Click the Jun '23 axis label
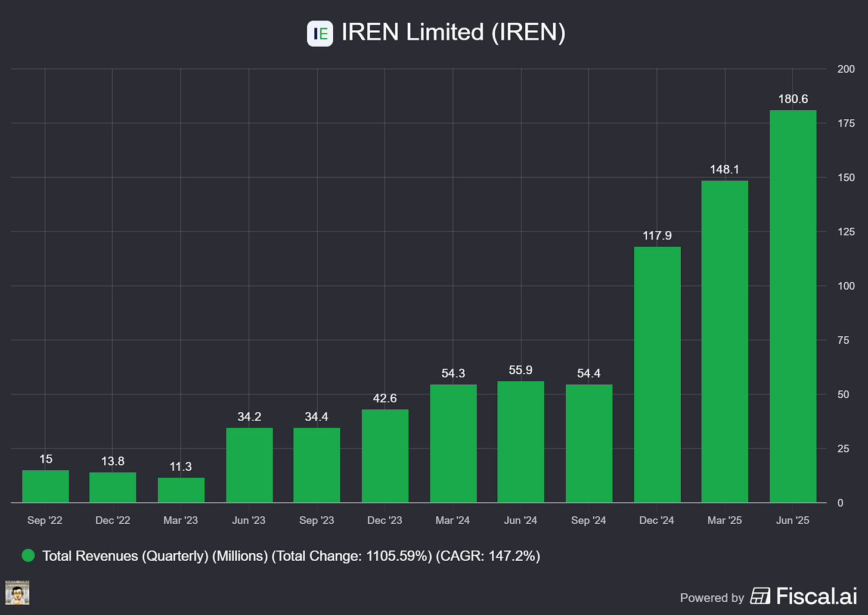Screen dimensions: 868x615 pyautogui.click(x=249, y=520)
